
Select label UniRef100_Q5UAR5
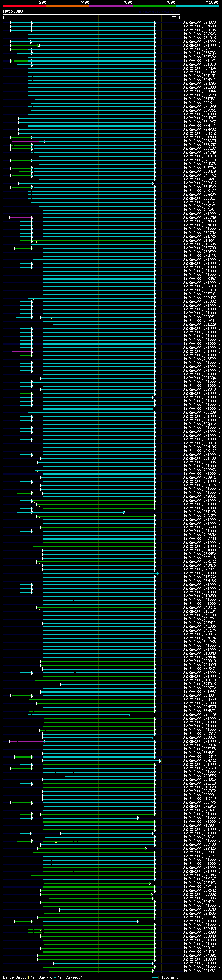(199, 665)
